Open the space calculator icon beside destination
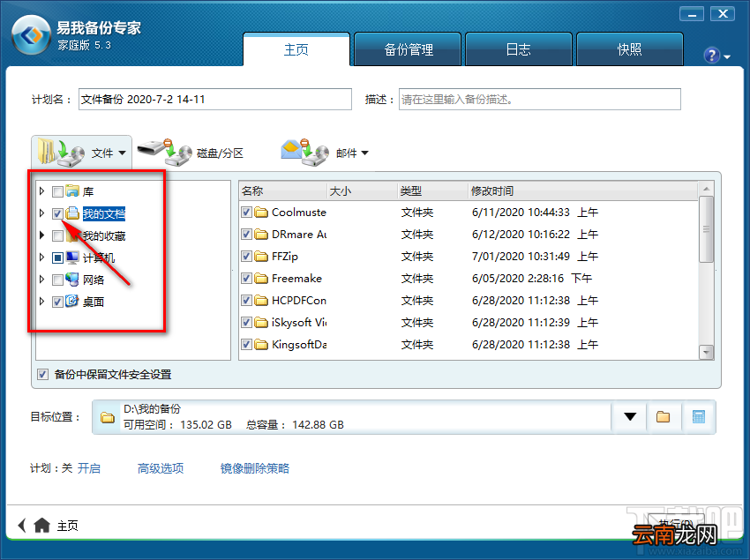This screenshot has height=560, width=750. [699, 417]
